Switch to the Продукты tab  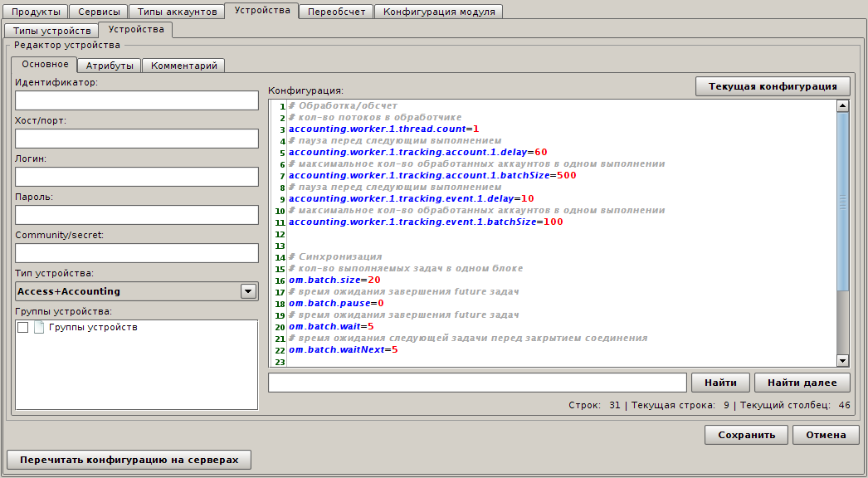click(36, 12)
